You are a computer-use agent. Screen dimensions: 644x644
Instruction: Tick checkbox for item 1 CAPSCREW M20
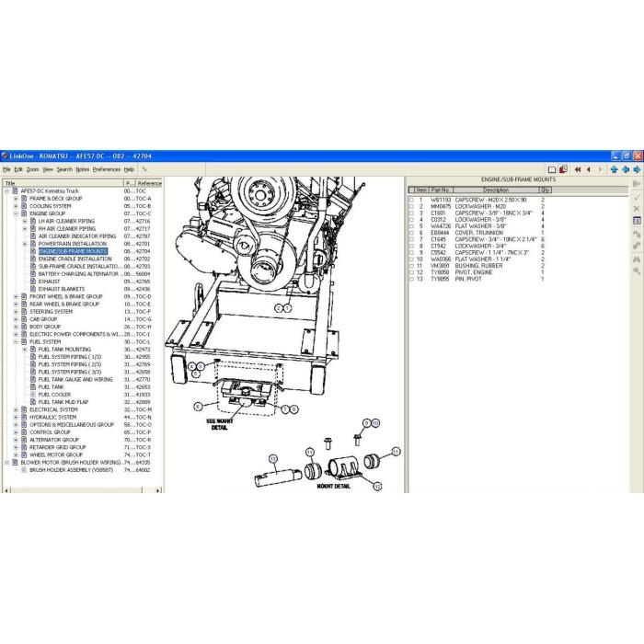click(x=411, y=200)
